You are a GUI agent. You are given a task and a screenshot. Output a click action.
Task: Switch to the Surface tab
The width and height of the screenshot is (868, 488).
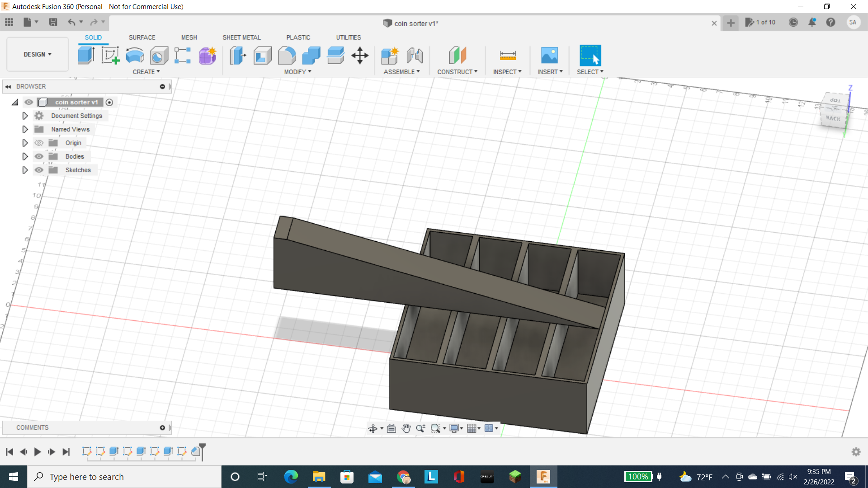tap(142, 37)
